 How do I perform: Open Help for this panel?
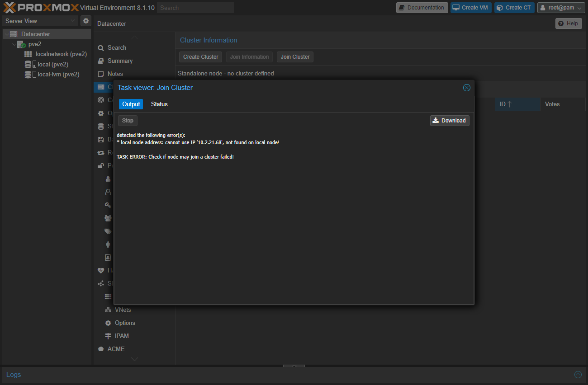(x=569, y=23)
